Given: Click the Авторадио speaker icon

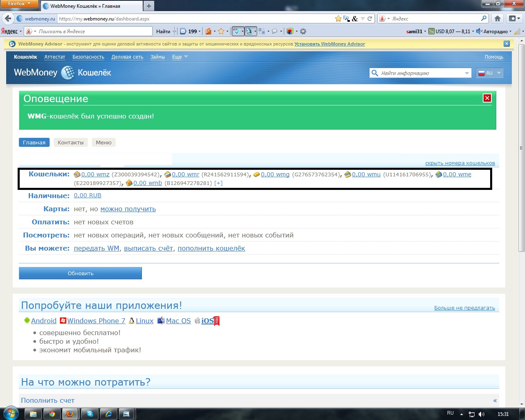Looking at the screenshot, I should pyautogui.click(x=479, y=31).
